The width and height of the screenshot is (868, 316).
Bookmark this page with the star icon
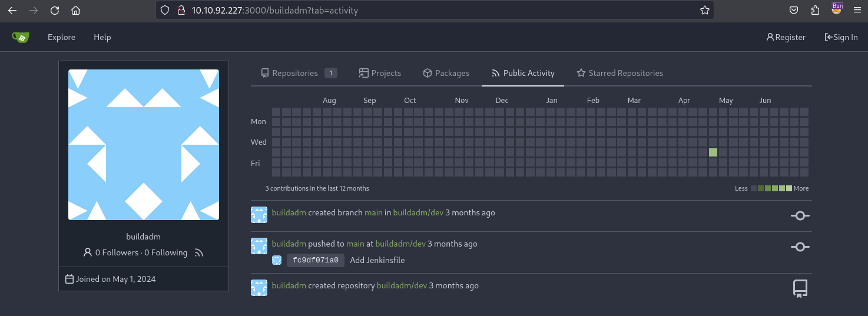point(704,10)
